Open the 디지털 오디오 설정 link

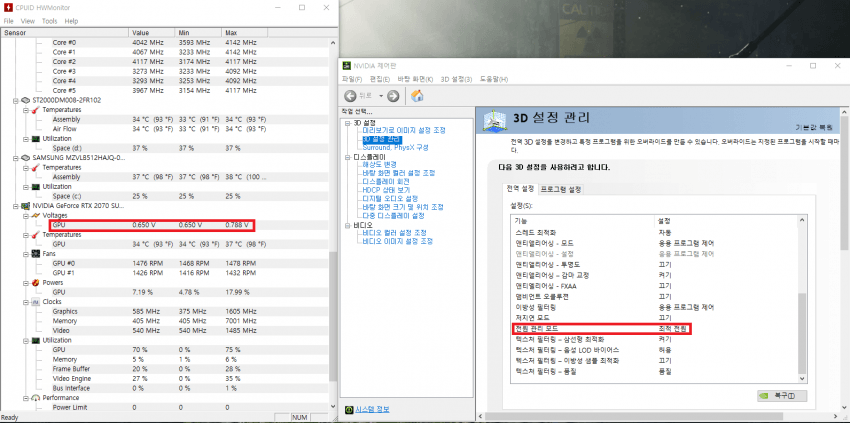click(390, 198)
